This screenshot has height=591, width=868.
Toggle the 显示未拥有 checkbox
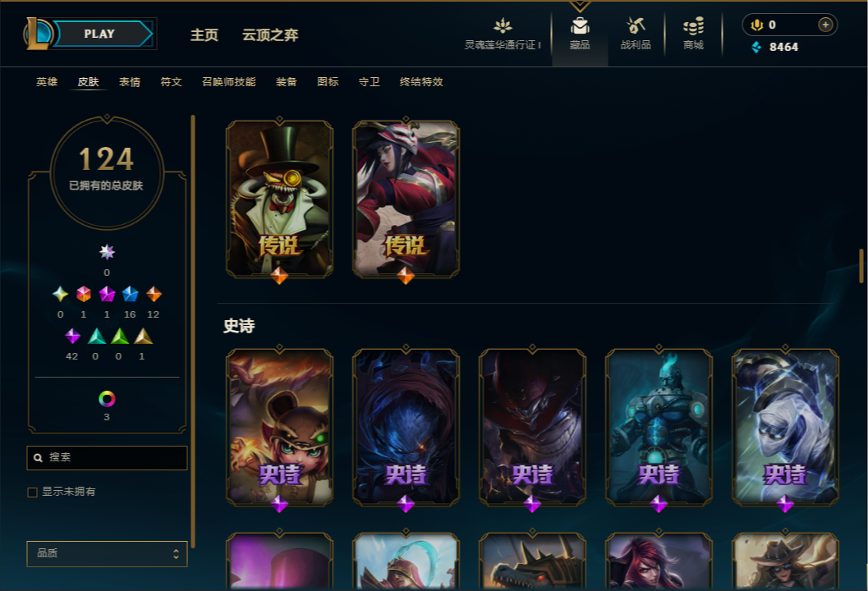(x=32, y=492)
